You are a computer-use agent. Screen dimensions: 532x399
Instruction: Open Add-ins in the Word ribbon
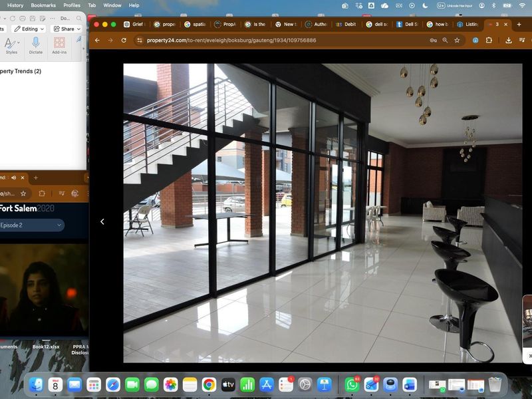click(59, 45)
